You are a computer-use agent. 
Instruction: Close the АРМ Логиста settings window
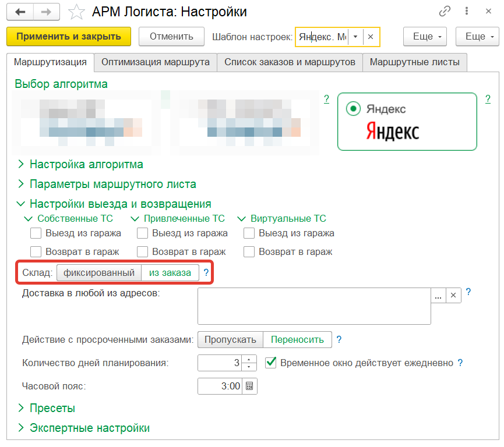click(x=489, y=11)
